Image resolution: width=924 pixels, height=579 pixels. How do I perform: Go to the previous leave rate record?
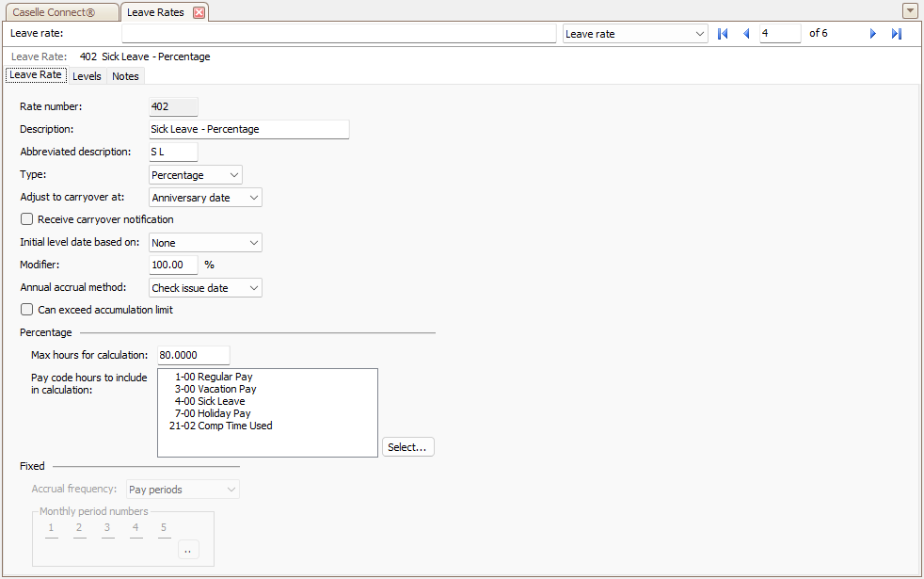pyautogui.click(x=746, y=34)
